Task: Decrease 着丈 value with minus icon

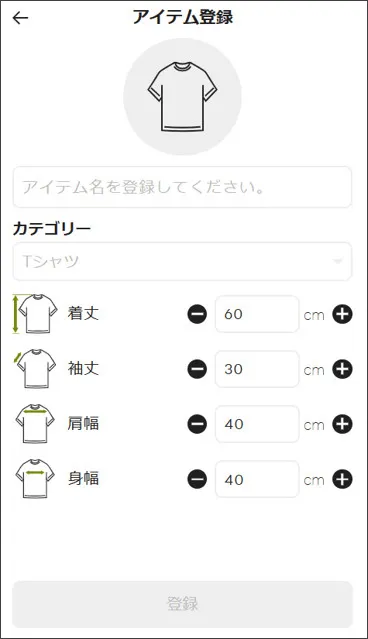Action: [x=197, y=314]
